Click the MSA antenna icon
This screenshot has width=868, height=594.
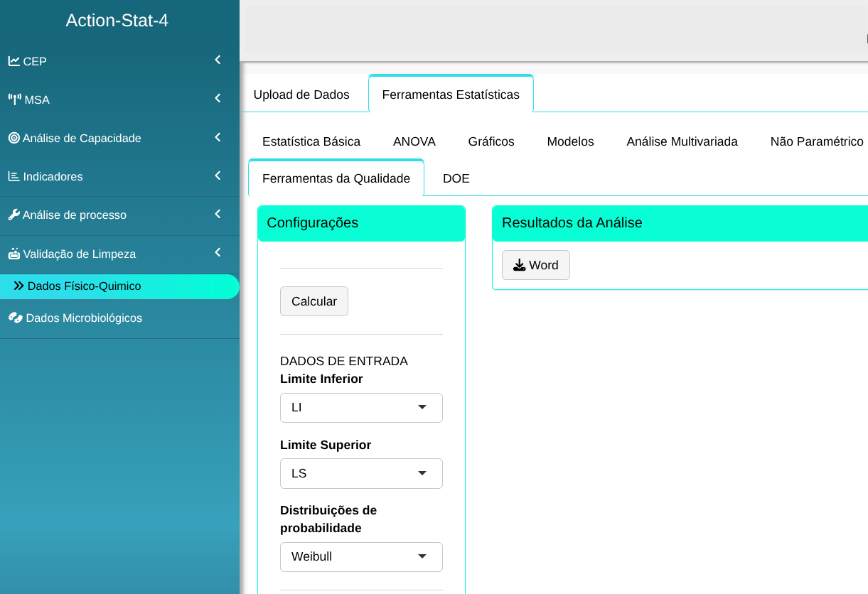click(15, 99)
